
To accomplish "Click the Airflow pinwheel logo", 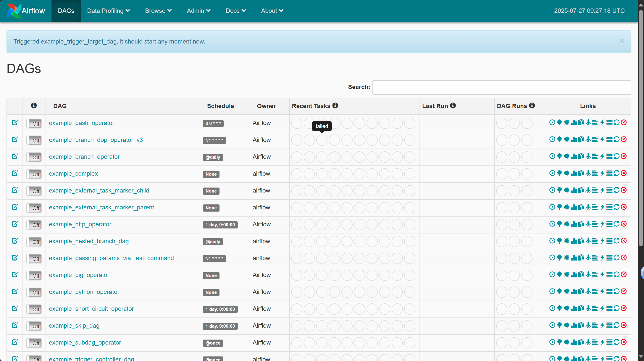I will pos(14,11).
